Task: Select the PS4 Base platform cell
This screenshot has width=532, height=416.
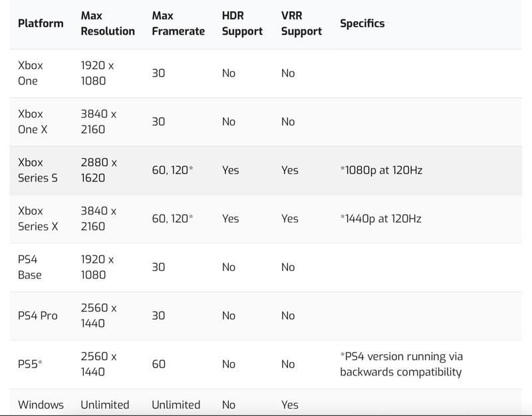Action: [30, 267]
